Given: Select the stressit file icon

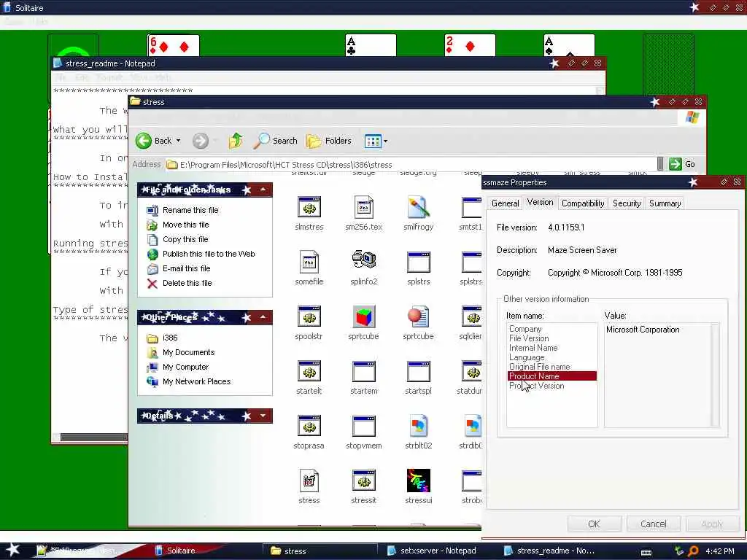Looking at the screenshot, I should [x=363, y=481].
